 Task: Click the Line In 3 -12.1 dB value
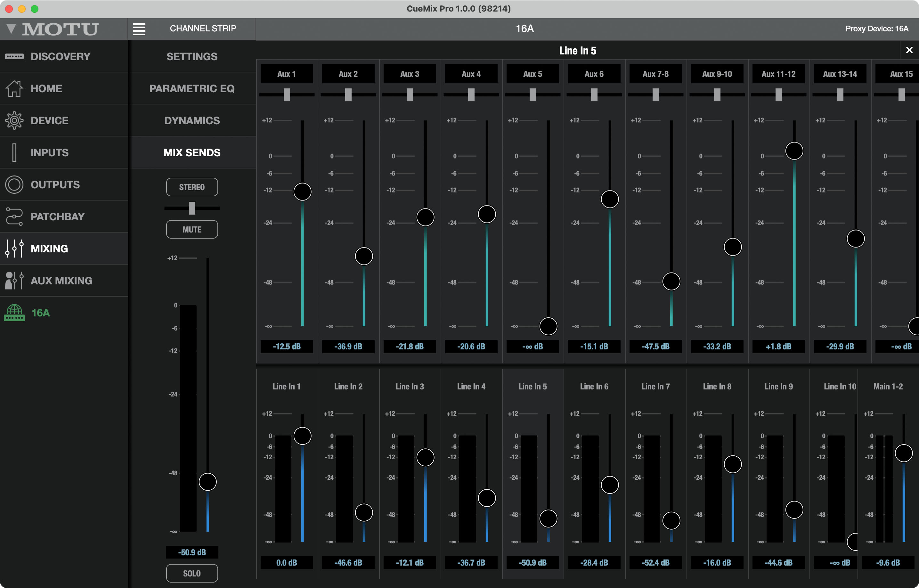(x=410, y=563)
